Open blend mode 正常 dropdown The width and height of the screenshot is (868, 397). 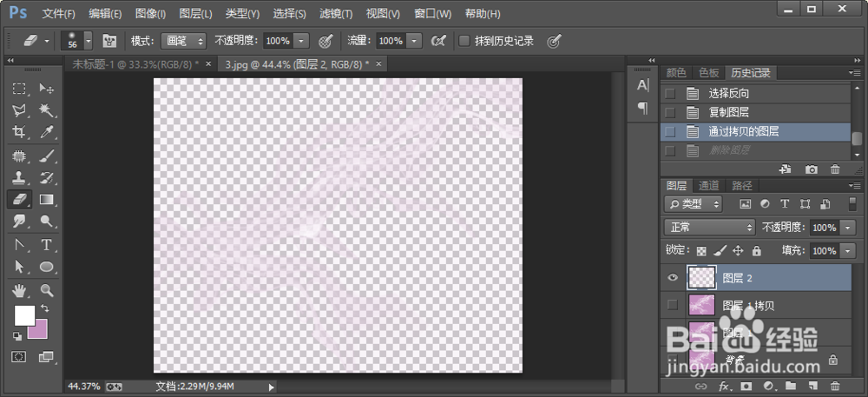(x=710, y=227)
